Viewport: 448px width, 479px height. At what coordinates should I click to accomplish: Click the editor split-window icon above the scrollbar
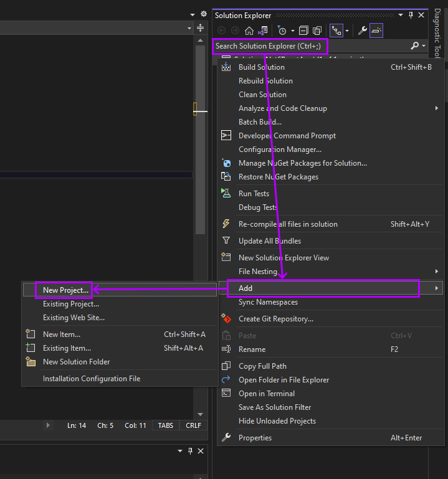[200, 28]
